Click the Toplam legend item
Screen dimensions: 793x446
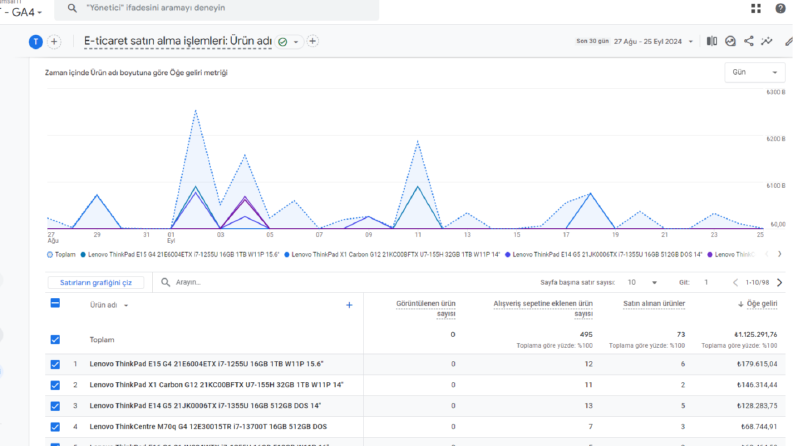[x=61, y=254]
